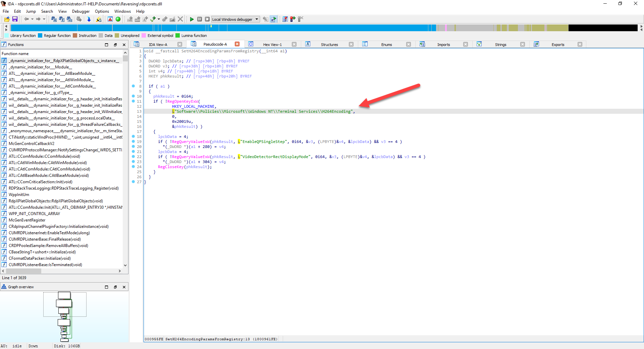Start the Local Windows debugger process
Image resolution: width=644 pixels, height=349 pixels.
(x=192, y=19)
